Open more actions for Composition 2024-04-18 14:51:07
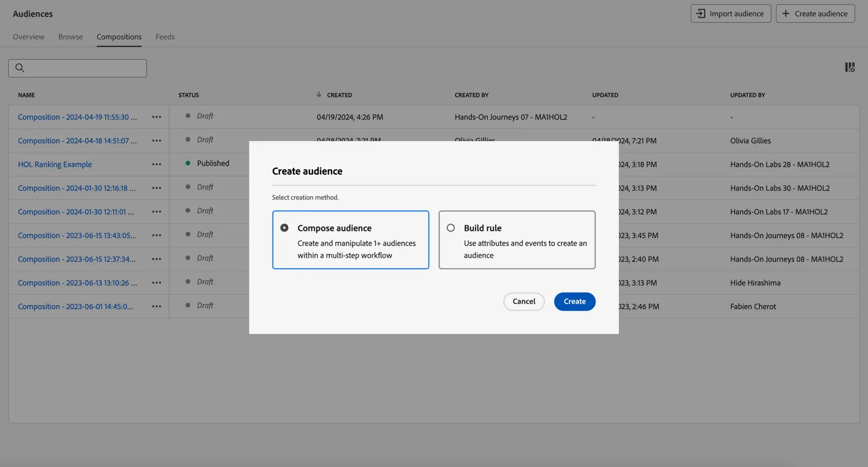Image resolution: width=868 pixels, height=467 pixels. 157,140
